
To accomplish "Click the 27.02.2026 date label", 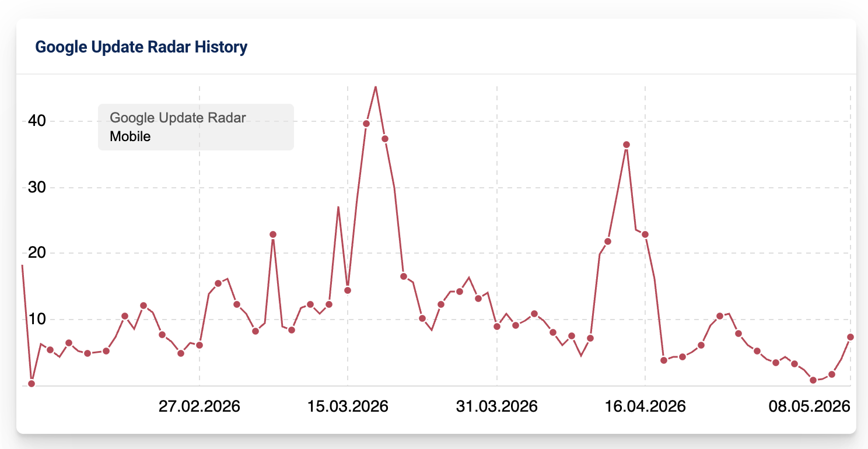I will click(x=199, y=406).
